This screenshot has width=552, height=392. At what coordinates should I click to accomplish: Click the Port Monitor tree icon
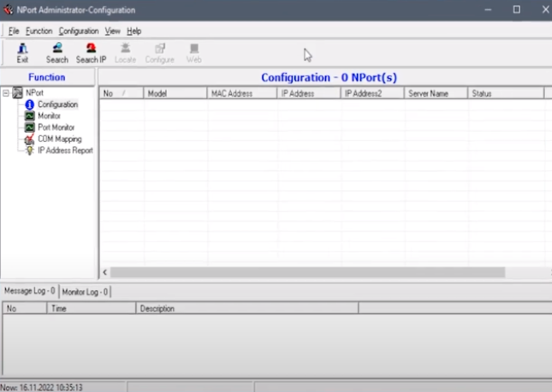point(30,128)
